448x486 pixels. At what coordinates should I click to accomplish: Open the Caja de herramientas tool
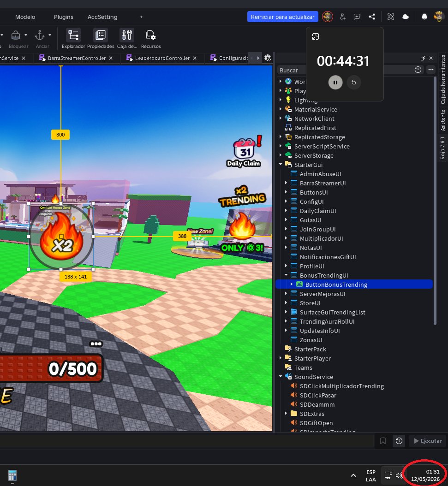point(127,39)
